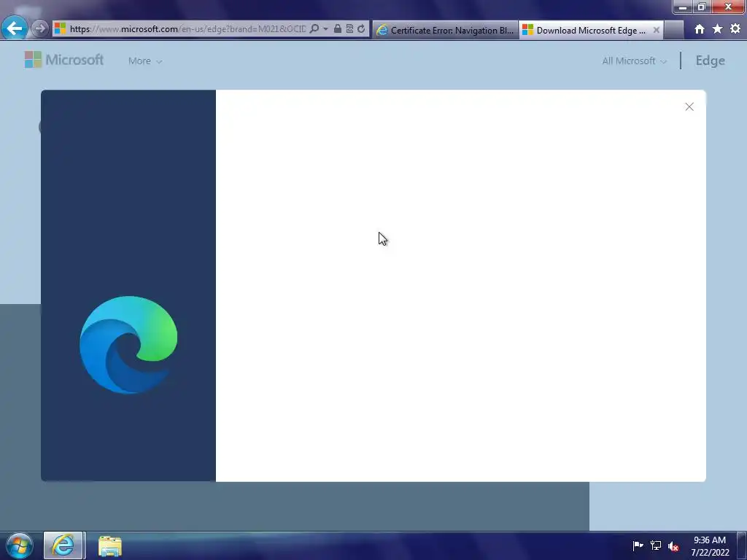The image size is (747, 560).
Task: Click the network tray icon
Action: (656, 545)
